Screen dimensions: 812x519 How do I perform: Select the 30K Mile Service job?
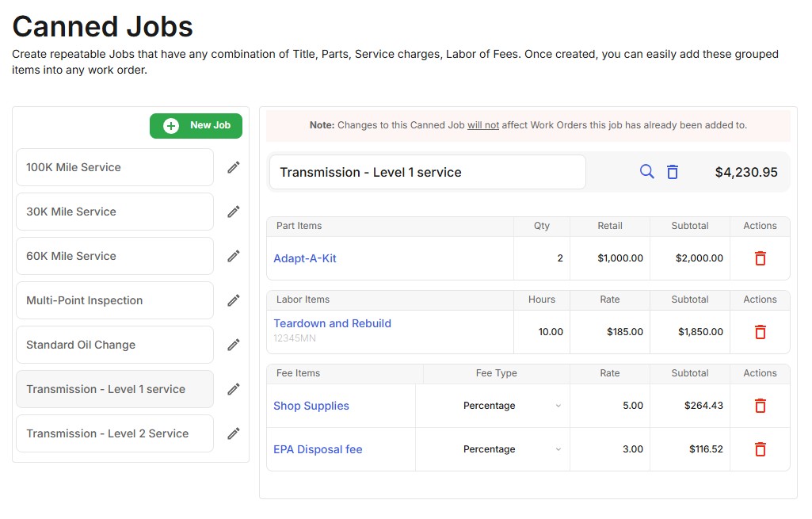pos(114,211)
